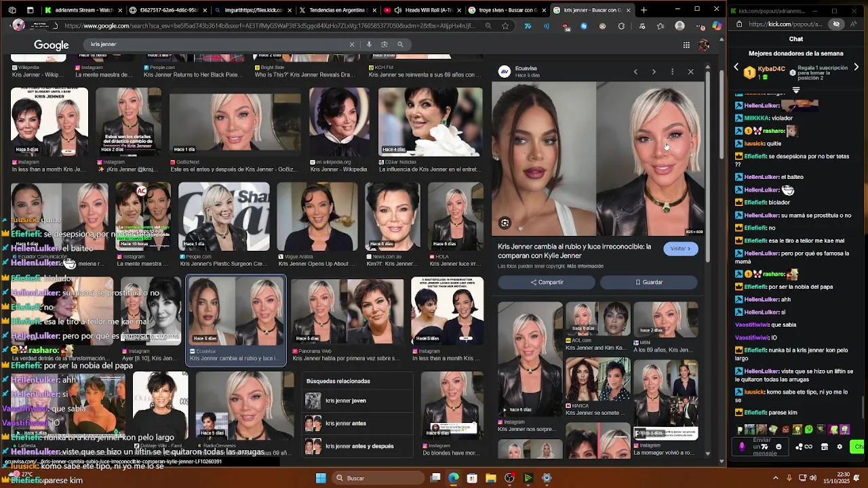Open the AOL.com related image
Image resolution: width=868 pixels, height=488 pixels.
tap(597, 319)
